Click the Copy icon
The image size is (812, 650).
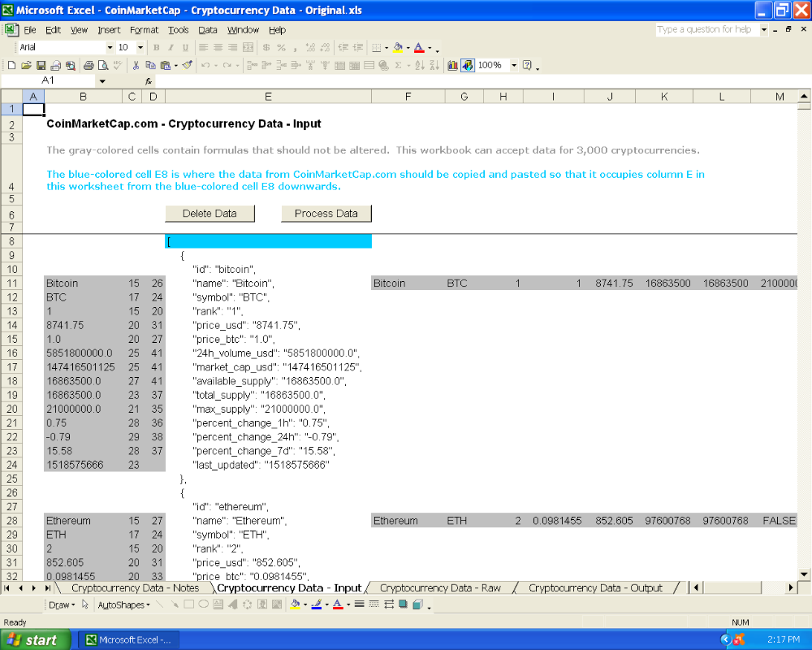(151, 65)
